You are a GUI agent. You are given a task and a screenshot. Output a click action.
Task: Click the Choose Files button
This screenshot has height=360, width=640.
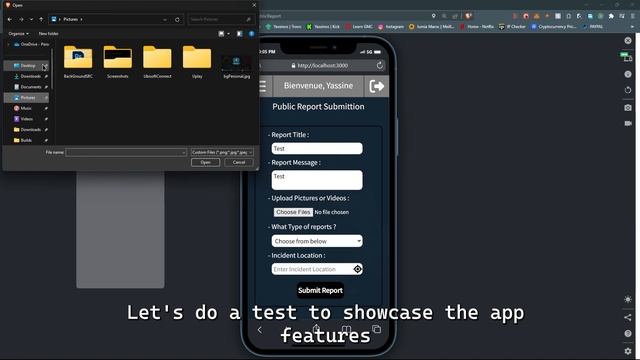(293, 212)
